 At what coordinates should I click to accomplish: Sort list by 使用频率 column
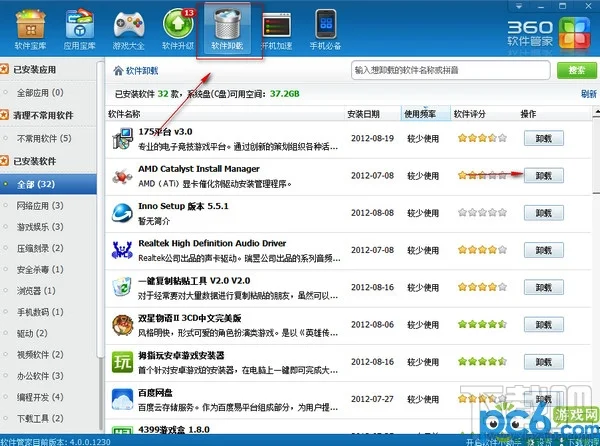(x=426, y=114)
